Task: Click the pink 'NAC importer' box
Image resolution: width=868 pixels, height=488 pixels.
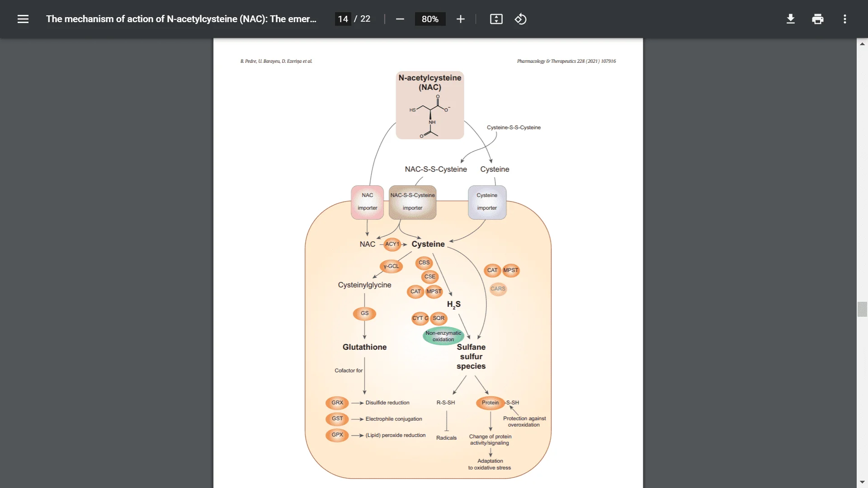Action: click(368, 202)
